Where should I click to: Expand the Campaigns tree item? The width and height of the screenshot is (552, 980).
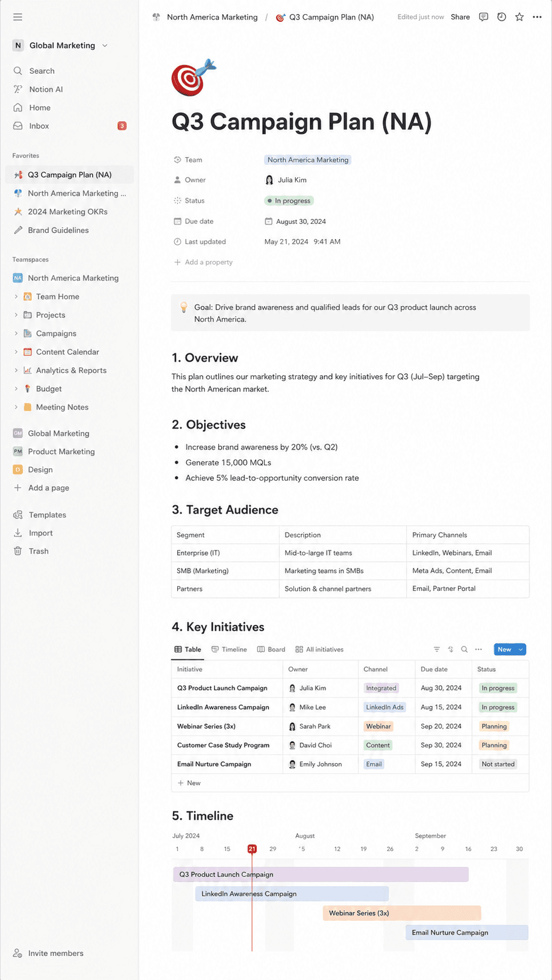(16, 334)
